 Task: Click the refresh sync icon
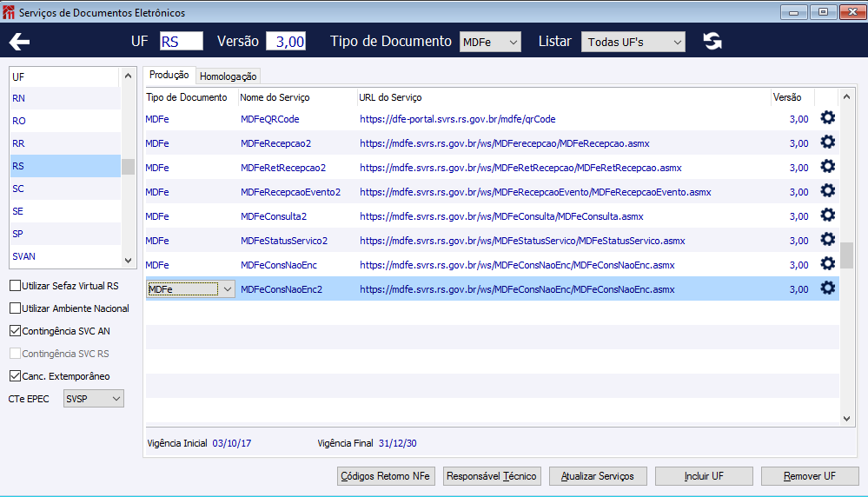tap(712, 41)
